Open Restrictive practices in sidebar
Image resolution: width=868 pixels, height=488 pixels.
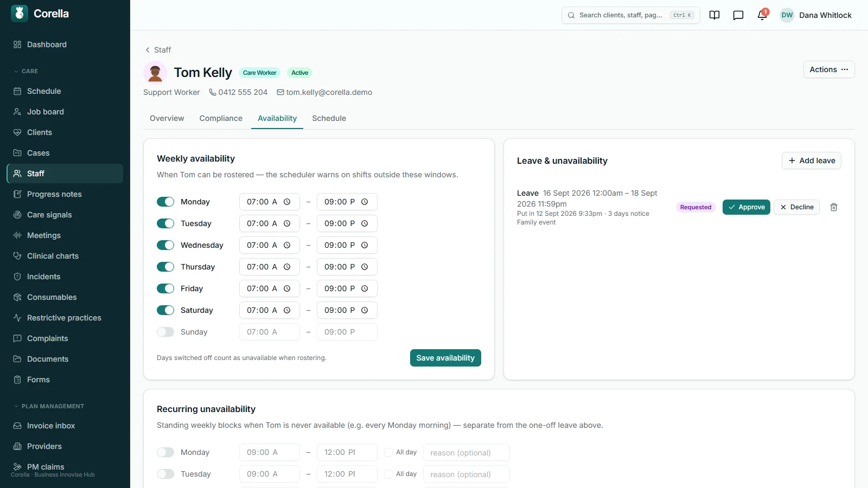coord(65,318)
